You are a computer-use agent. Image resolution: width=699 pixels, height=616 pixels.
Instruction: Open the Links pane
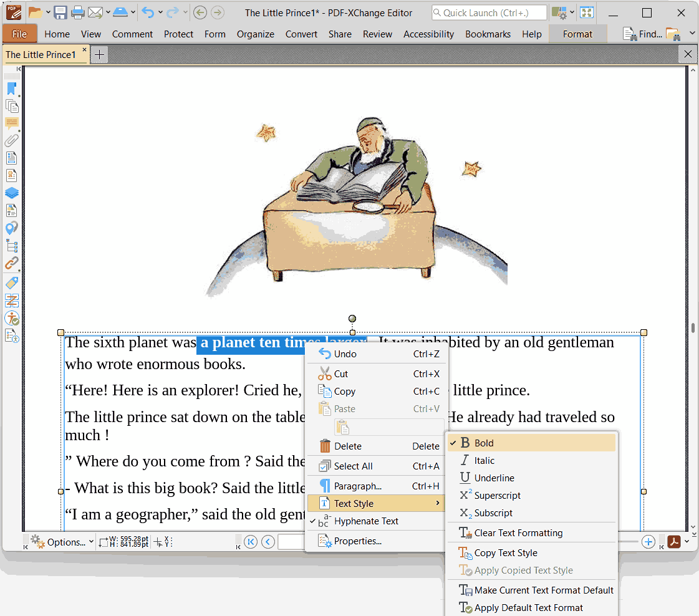[x=12, y=262]
